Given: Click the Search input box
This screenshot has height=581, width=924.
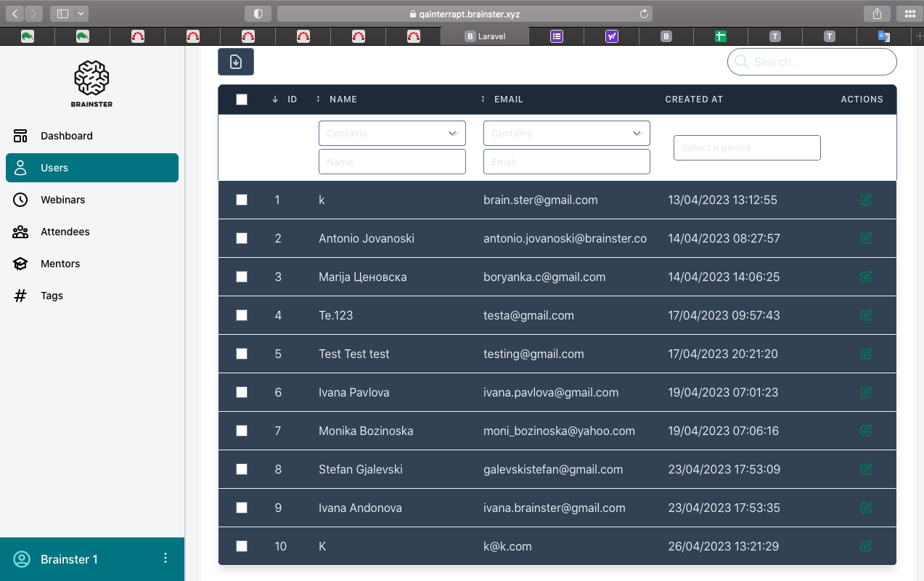Looking at the screenshot, I should click(x=812, y=62).
